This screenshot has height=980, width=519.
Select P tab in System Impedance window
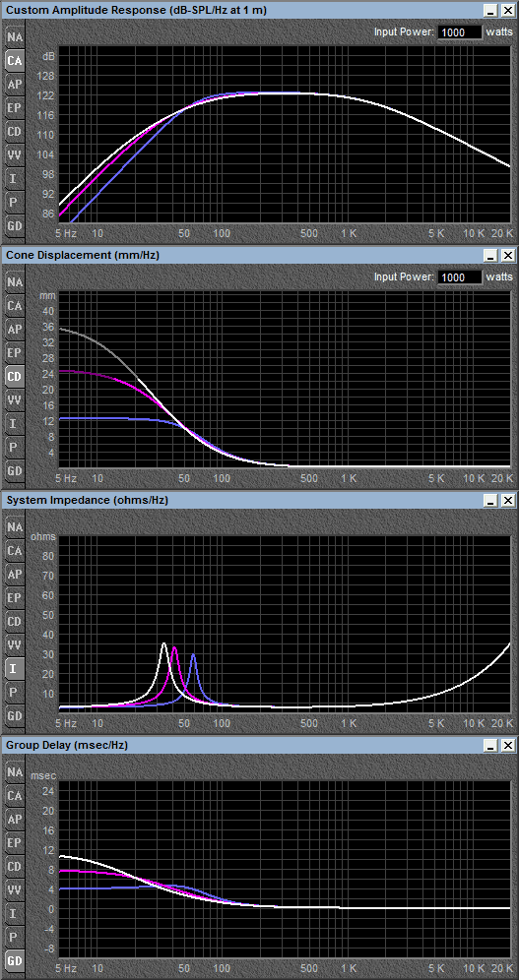[x=15, y=693]
